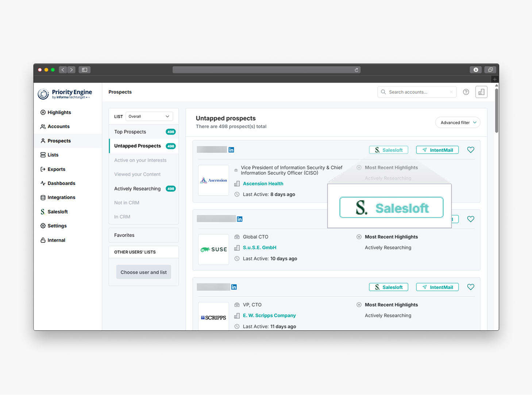Image resolution: width=532 pixels, height=395 pixels.
Task: Open Choose user and list selector
Action: (x=143, y=272)
